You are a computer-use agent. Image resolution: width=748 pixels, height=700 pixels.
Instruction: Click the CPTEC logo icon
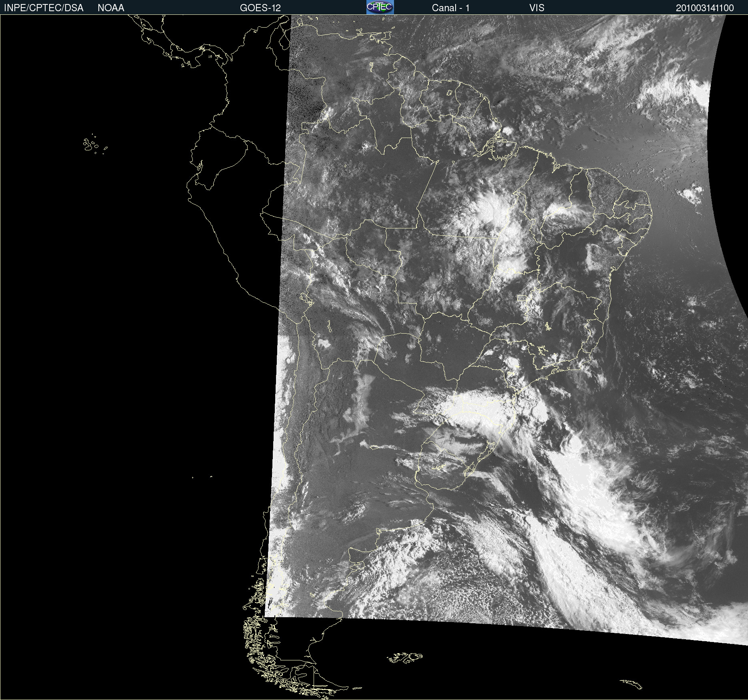(x=380, y=7)
